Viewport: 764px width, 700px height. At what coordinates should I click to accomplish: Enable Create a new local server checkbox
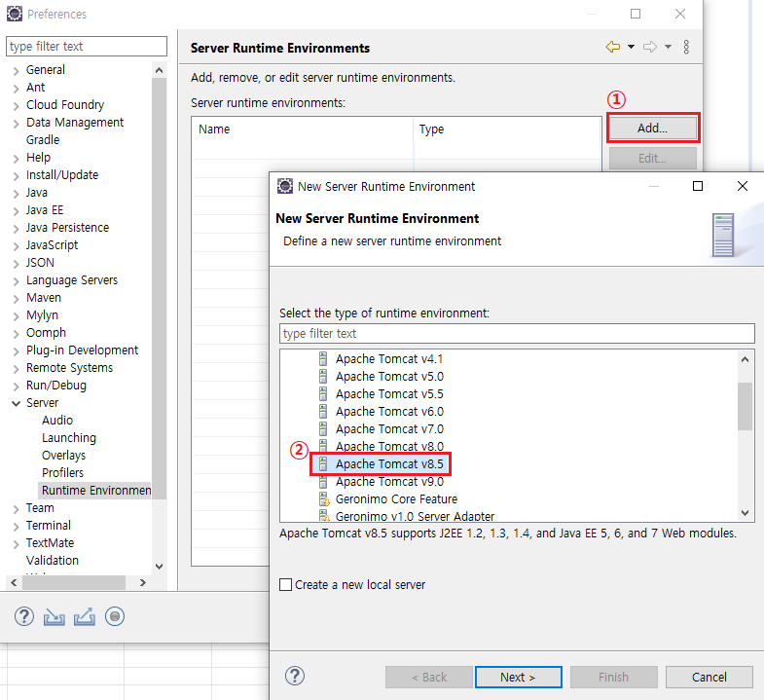[285, 584]
